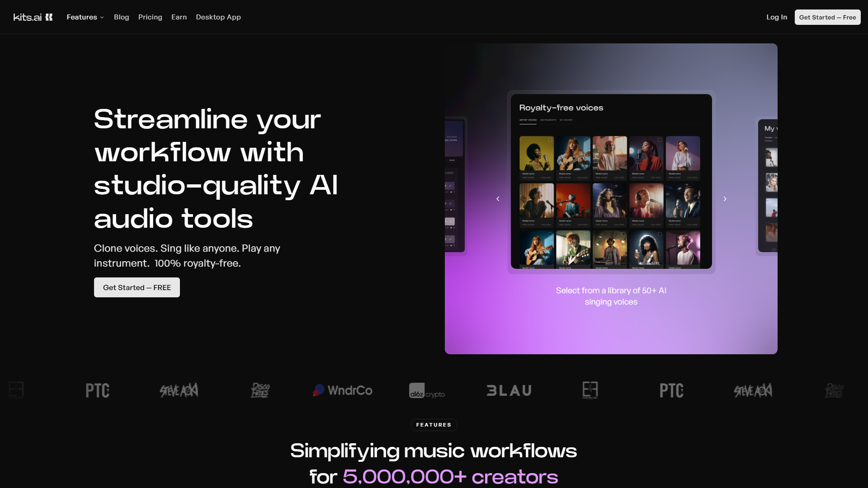Click Get Started — FREE button

[137, 287]
